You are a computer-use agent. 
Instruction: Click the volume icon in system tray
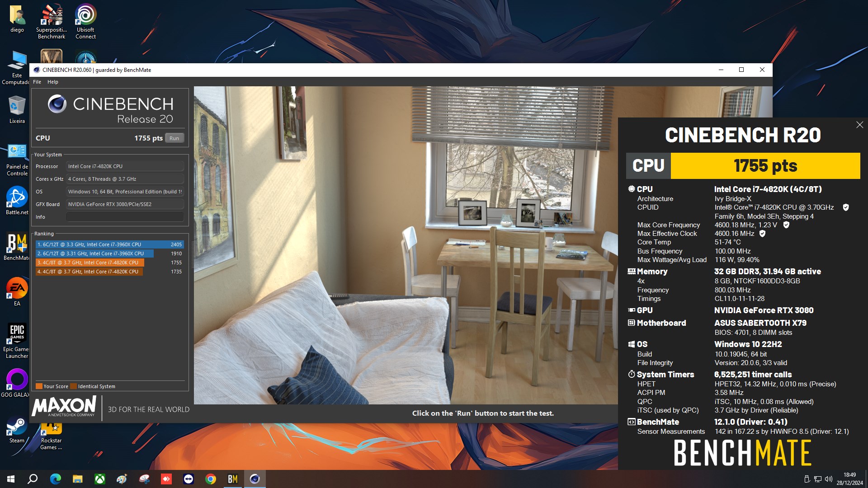[x=829, y=479]
